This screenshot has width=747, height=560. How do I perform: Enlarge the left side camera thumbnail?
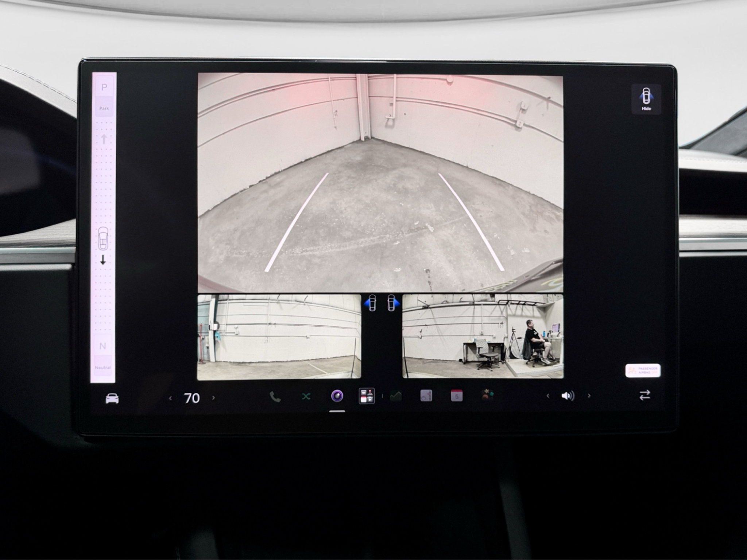(x=279, y=337)
